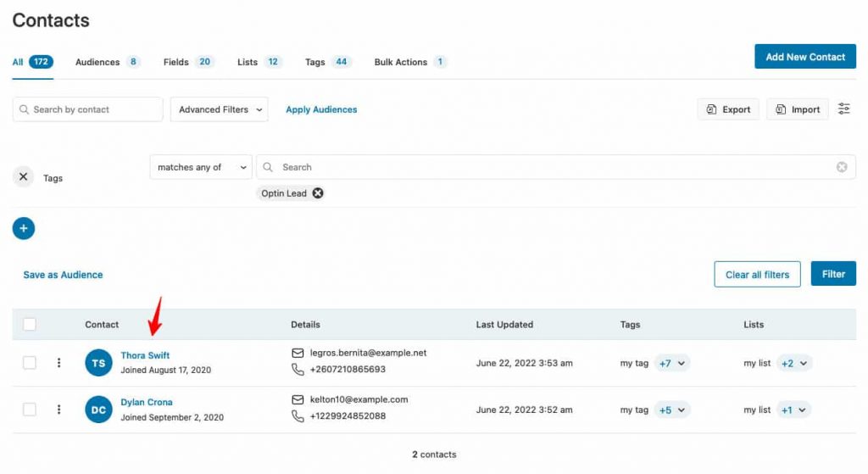Select the Dylan Crona row checkbox
The height and width of the screenshot is (474, 868).
point(30,410)
